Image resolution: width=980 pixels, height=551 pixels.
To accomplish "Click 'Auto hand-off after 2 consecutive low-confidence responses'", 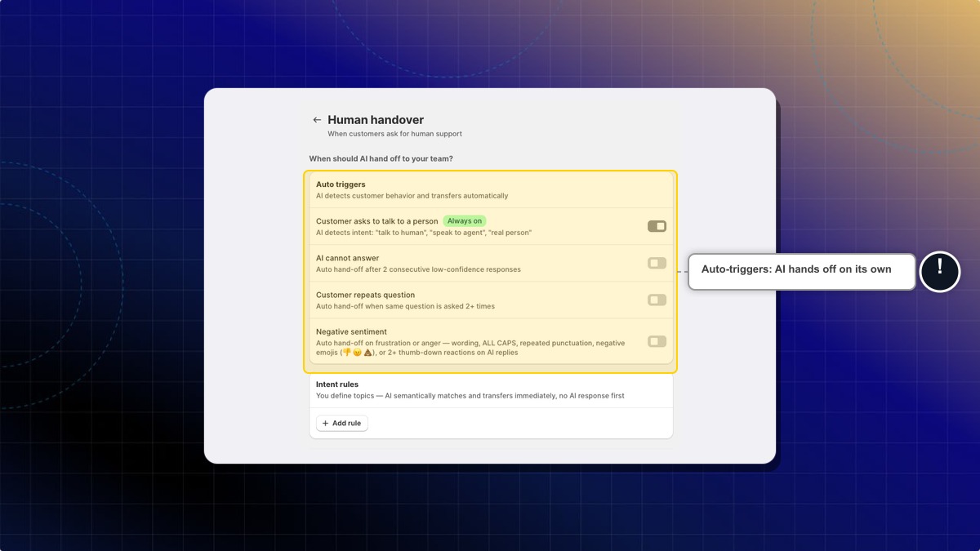I will coord(418,269).
